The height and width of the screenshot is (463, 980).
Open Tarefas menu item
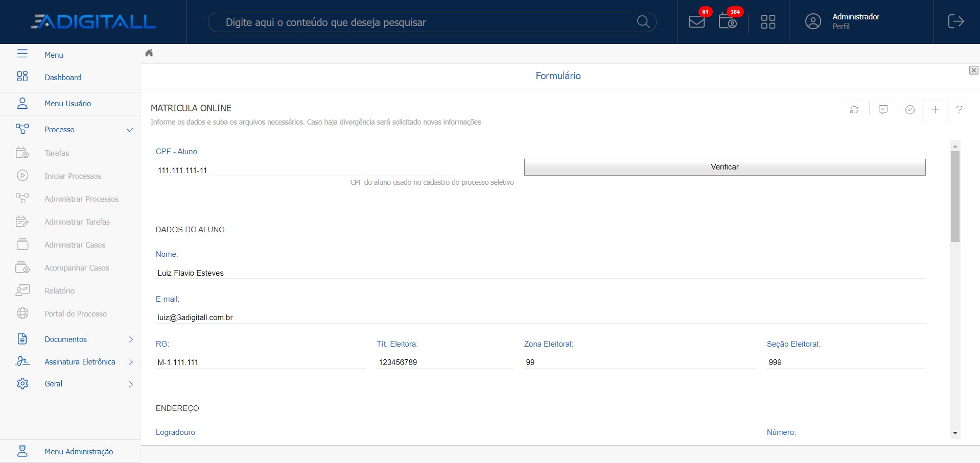tap(57, 153)
